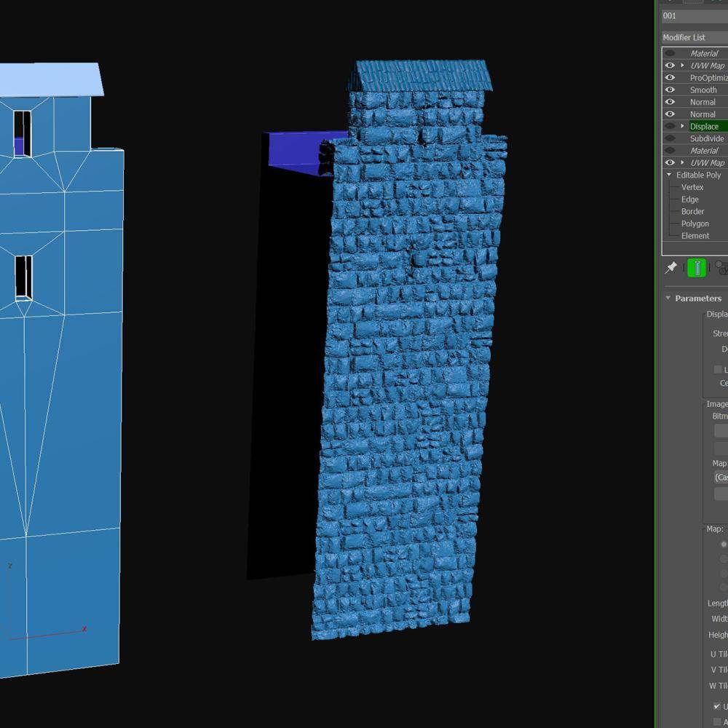The width and height of the screenshot is (728, 728).
Task: Click the Map button under Image group
Action: tap(721, 478)
